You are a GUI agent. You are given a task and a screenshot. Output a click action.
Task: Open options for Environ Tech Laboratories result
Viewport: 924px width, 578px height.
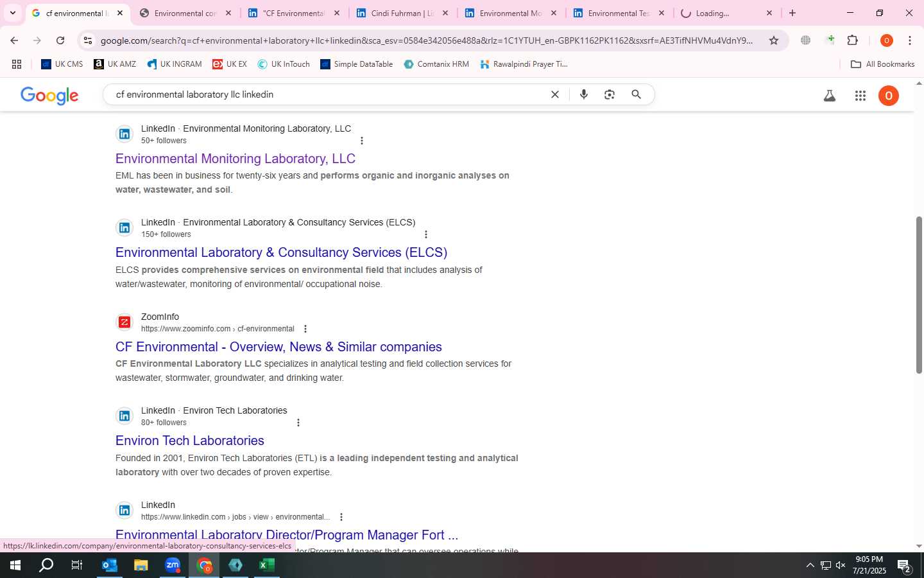(x=298, y=423)
